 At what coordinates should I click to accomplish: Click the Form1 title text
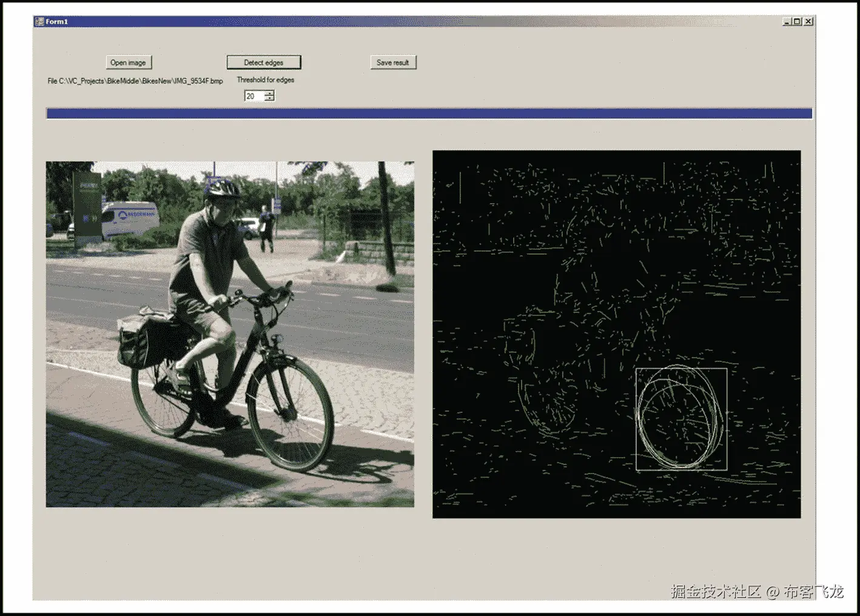coord(57,22)
